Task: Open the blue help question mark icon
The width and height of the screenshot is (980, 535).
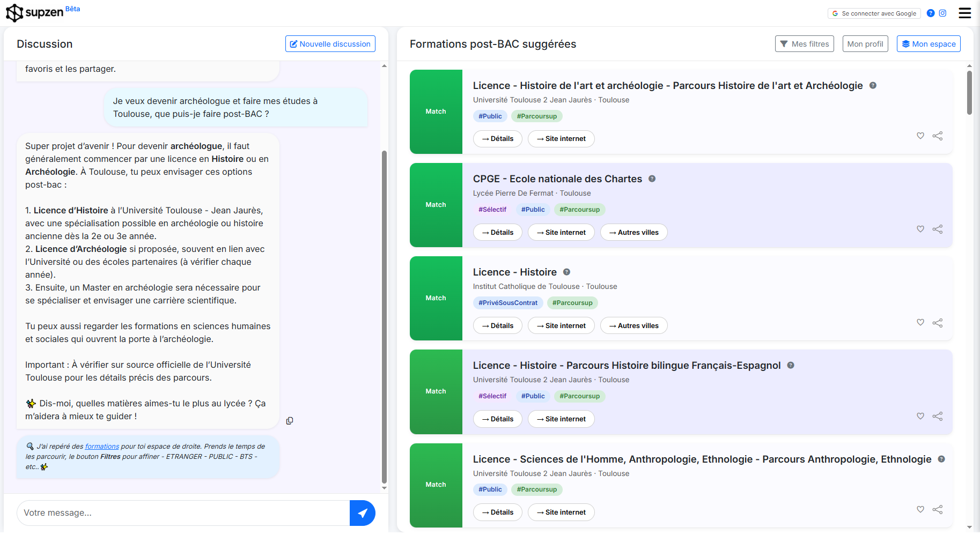Action: pyautogui.click(x=931, y=13)
